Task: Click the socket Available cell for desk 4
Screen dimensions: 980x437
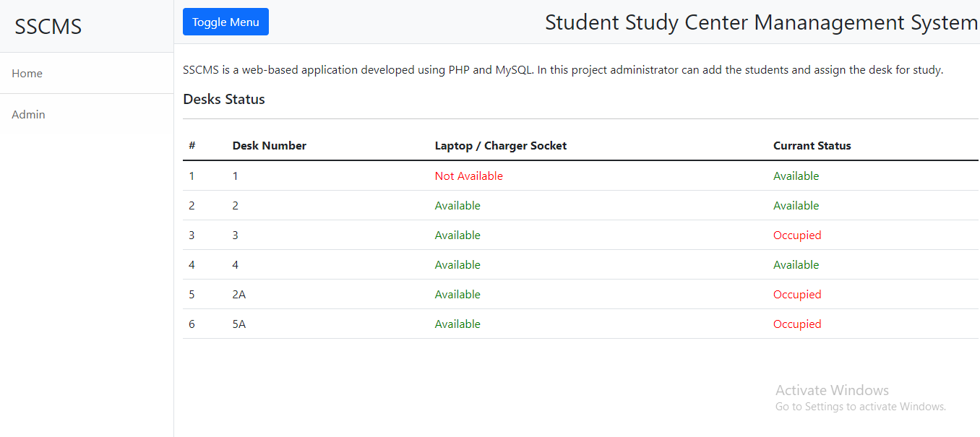Action: [457, 265]
